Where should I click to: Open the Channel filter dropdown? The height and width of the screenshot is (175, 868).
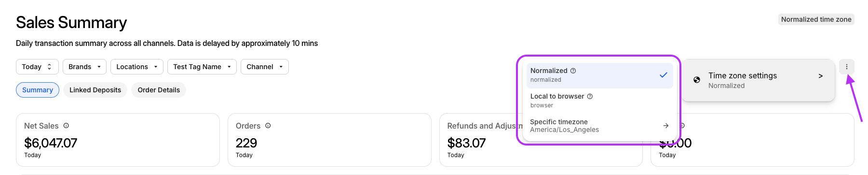265,67
